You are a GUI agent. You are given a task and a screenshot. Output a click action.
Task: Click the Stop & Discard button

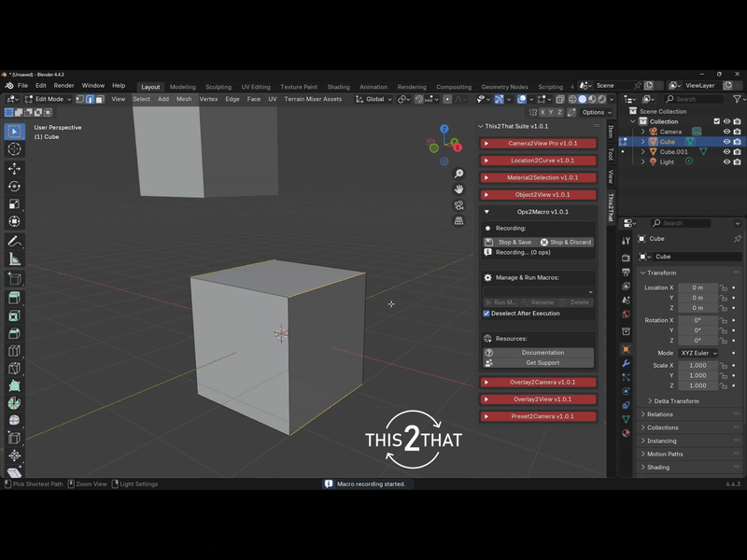coord(567,243)
